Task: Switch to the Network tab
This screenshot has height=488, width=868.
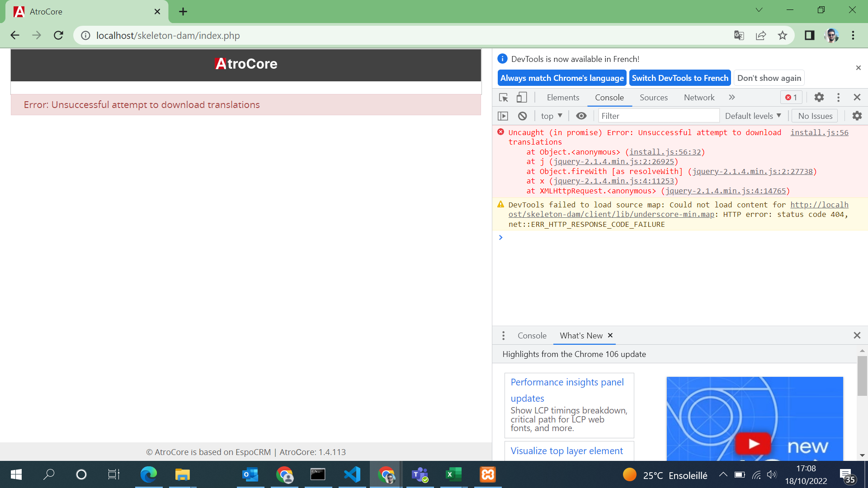Action: point(699,97)
